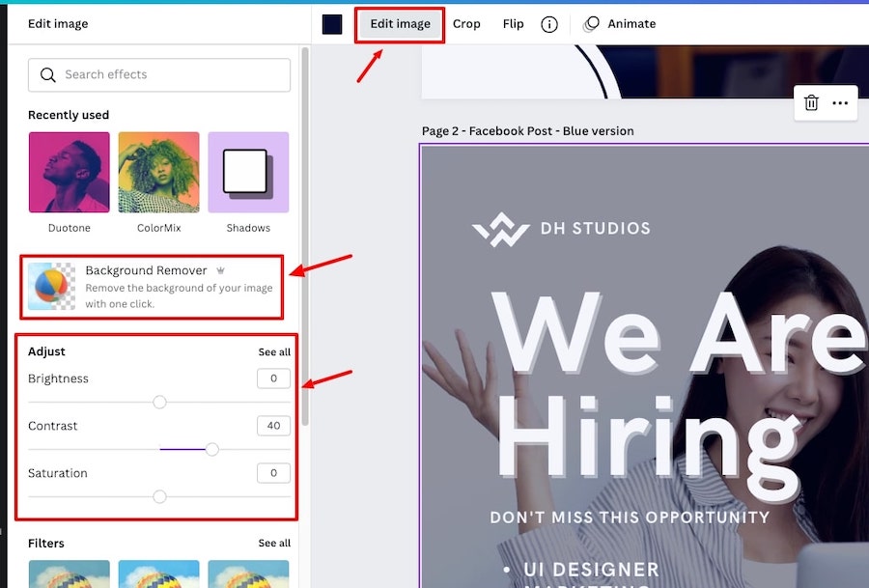Click the Page 2 title text
This screenshot has width=869, height=588.
[527, 131]
